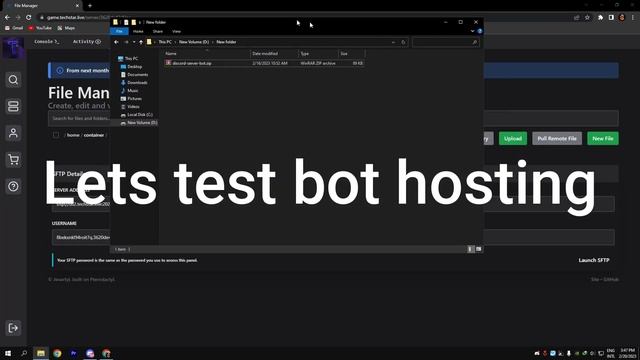Image resolution: width=640 pixels, height=360 pixels.
Task: Click File Explorer in the taskbar
Action: point(41,353)
